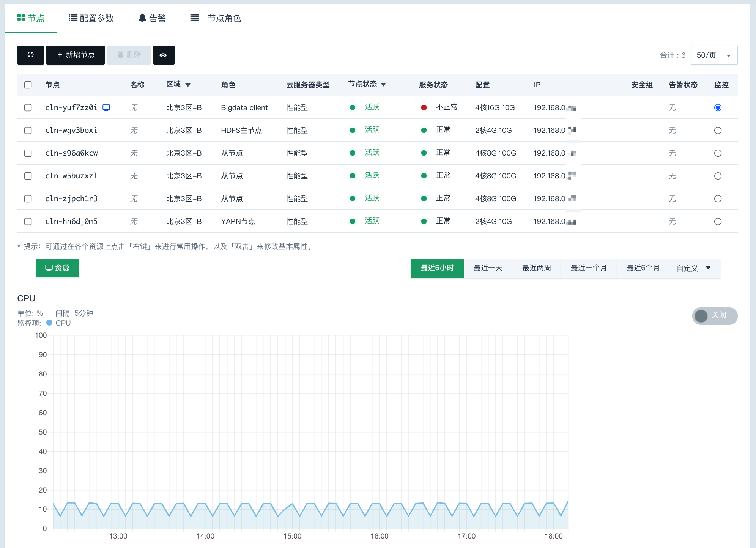Viewport: 756px width, 548px height.
Task: Select the 最近一天 time range
Action: (x=488, y=268)
